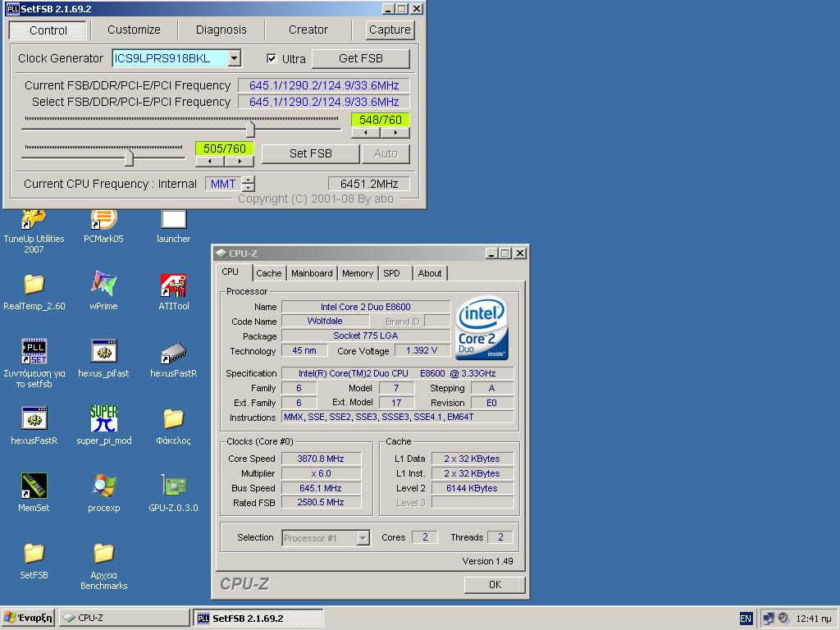Image resolution: width=840 pixels, height=630 pixels.
Task: Click the SetFSB title bar PLL icon
Action: click(12, 8)
